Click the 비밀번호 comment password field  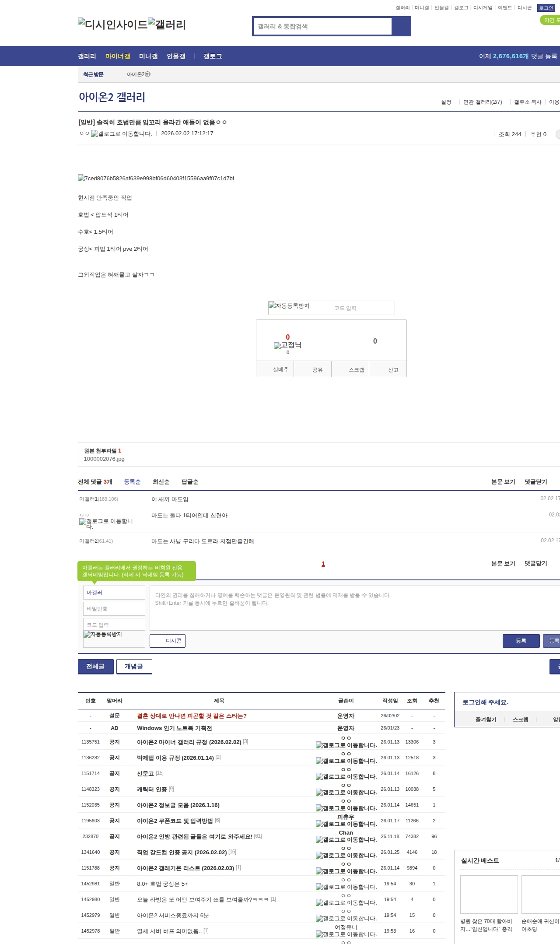(x=114, y=609)
